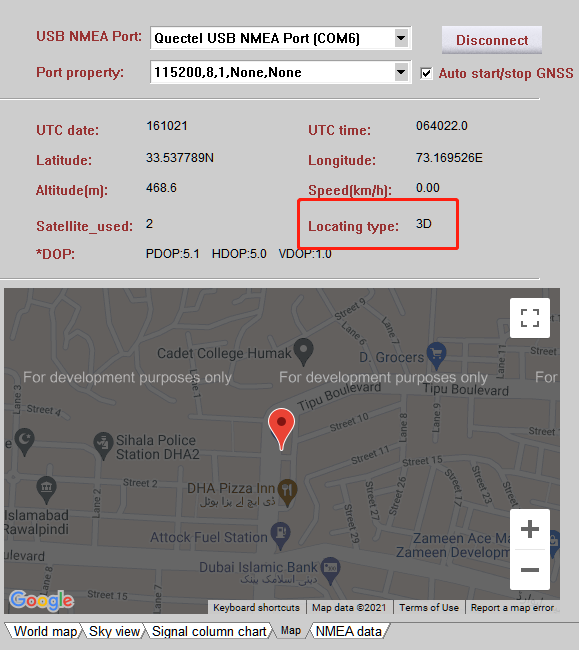Open the Port property dropdown arrow

click(x=400, y=72)
